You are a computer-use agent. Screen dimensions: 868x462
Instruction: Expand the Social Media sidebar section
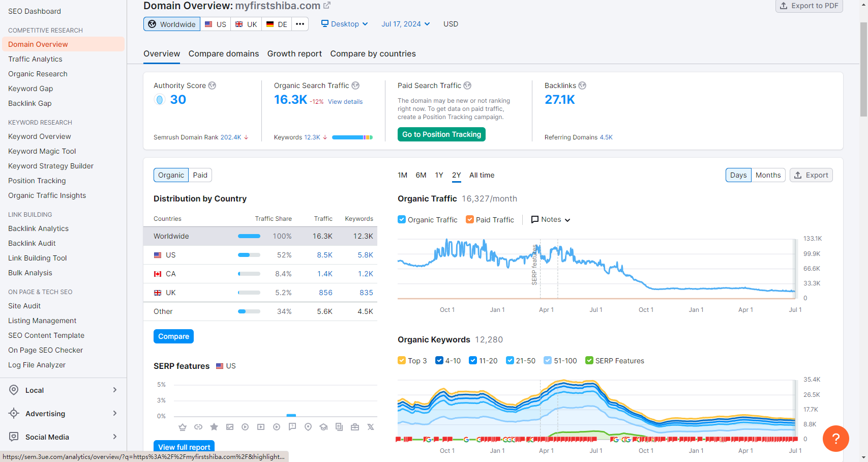point(115,437)
